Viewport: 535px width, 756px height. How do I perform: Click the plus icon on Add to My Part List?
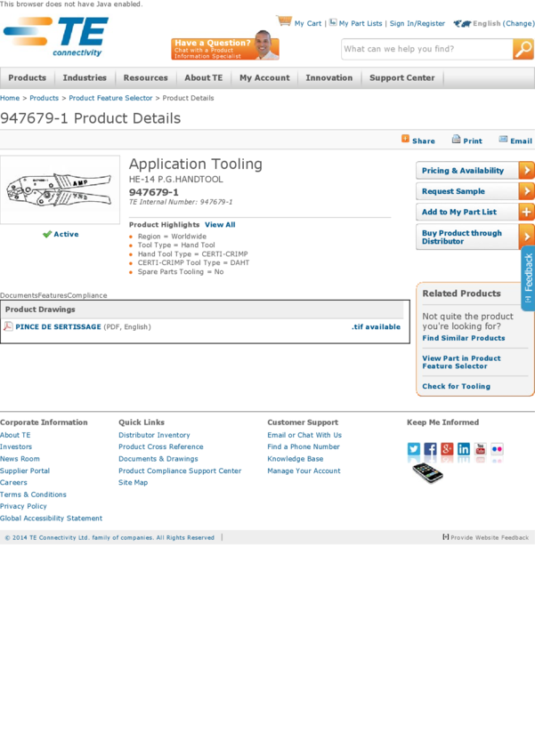(x=526, y=213)
